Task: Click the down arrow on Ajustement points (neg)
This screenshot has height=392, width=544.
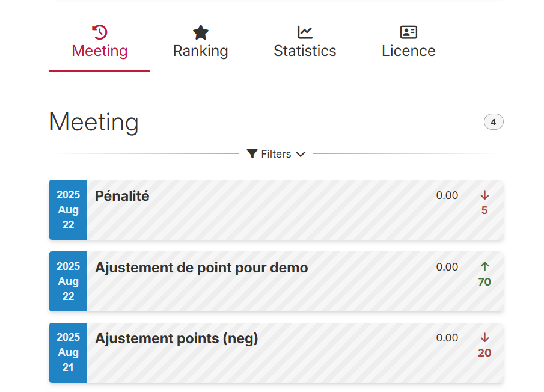Action: 485,338
